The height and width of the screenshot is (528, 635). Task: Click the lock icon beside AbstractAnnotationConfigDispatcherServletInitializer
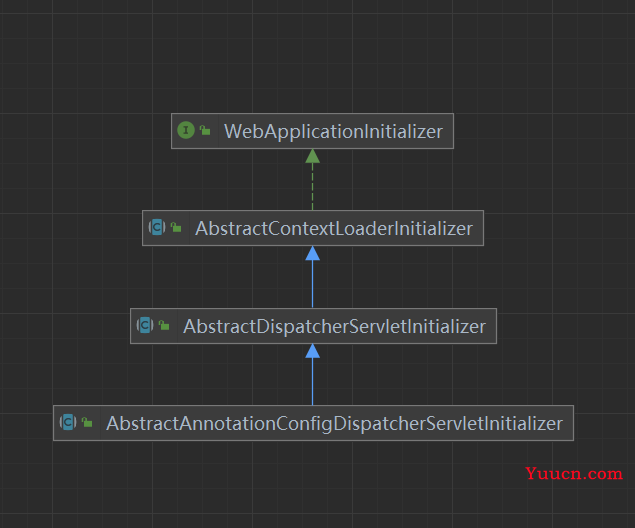pyautogui.click(x=87, y=422)
